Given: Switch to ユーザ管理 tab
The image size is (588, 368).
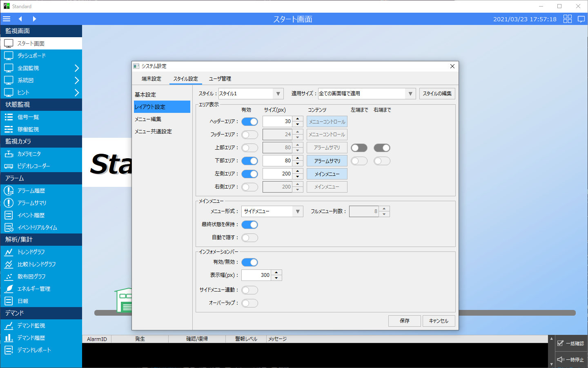Looking at the screenshot, I should pyautogui.click(x=220, y=79).
